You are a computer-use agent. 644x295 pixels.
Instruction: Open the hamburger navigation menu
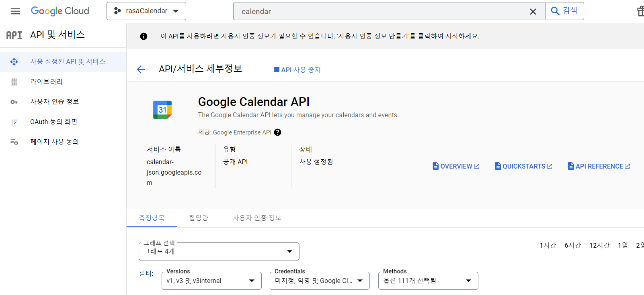click(x=15, y=11)
